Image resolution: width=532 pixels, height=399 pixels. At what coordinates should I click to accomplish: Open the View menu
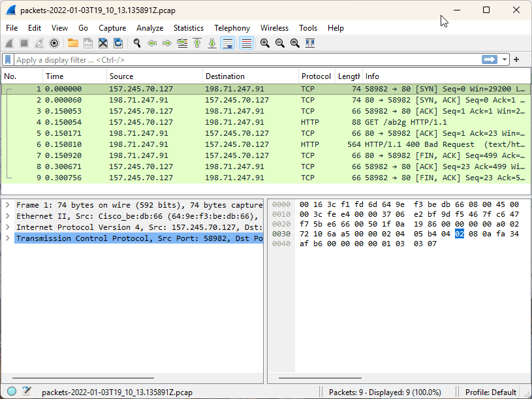tap(59, 28)
